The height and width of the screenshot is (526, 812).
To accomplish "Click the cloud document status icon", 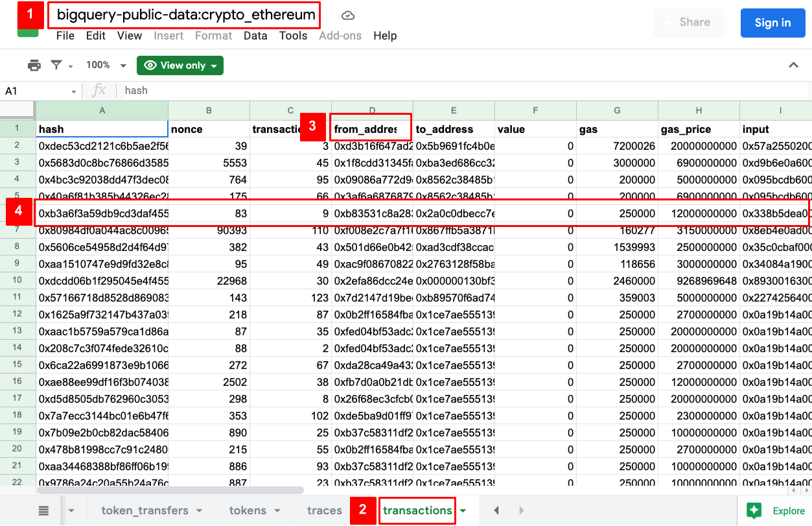I will pyautogui.click(x=348, y=16).
